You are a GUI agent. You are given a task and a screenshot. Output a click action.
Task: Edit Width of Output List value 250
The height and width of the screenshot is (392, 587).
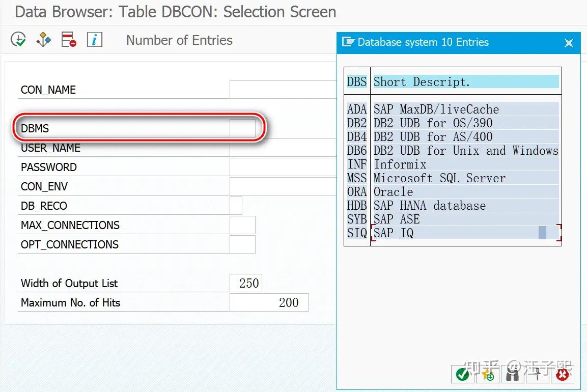point(246,283)
